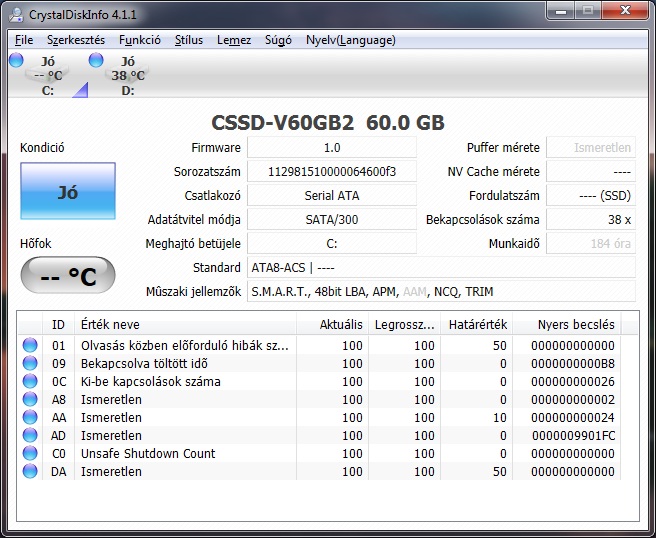Click threshold value 50 in row DA
This screenshot has width=656, height=538.
click(x=500, y=471)
